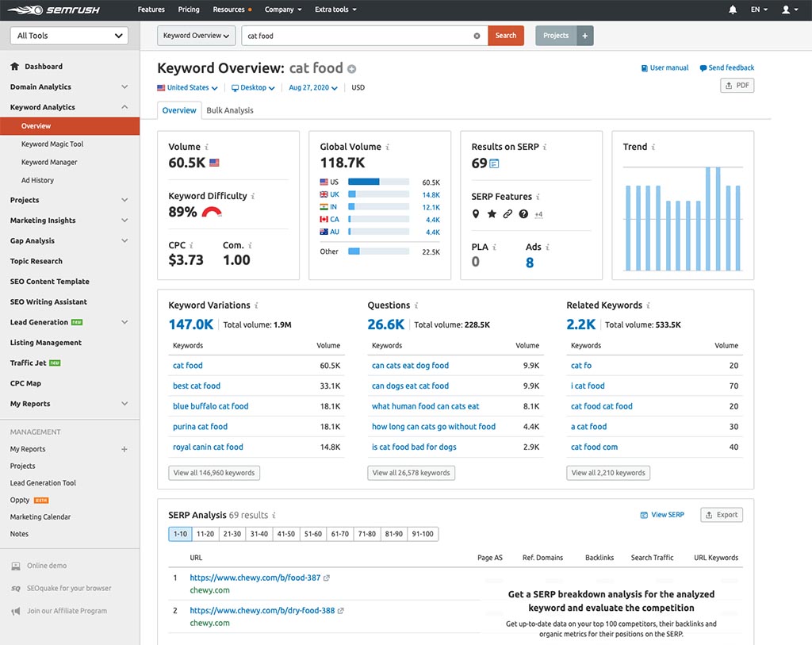This screenshot has height=645, width=812.
Task: Add cat food keyword via plus circle icon
Action: coord(351,69)
